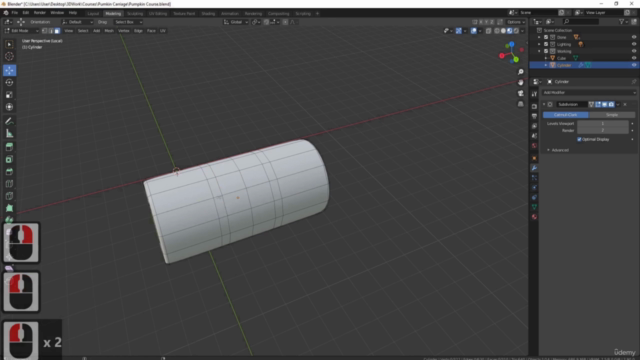
Task: Collapse the Subdivision modifier panel
Action: (x=544, y=104)
